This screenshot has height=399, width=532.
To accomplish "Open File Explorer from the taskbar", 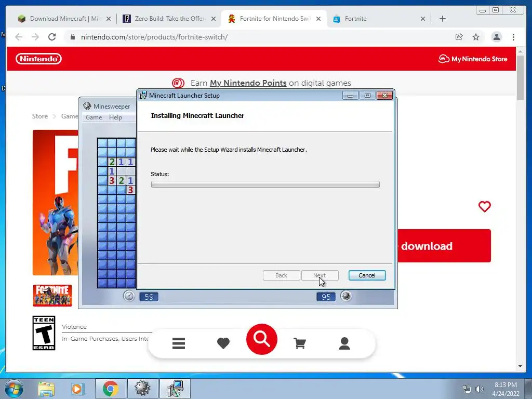I will tap(46, 389).
